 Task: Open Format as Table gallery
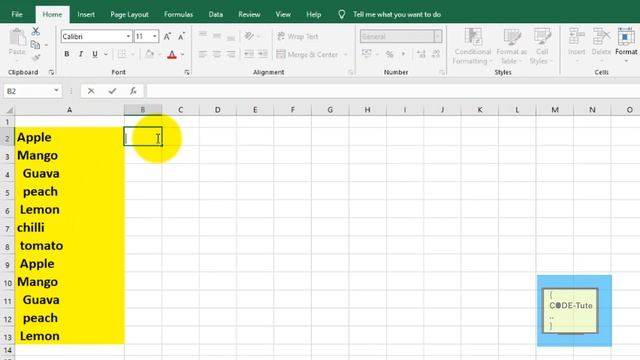click(511, 46)
